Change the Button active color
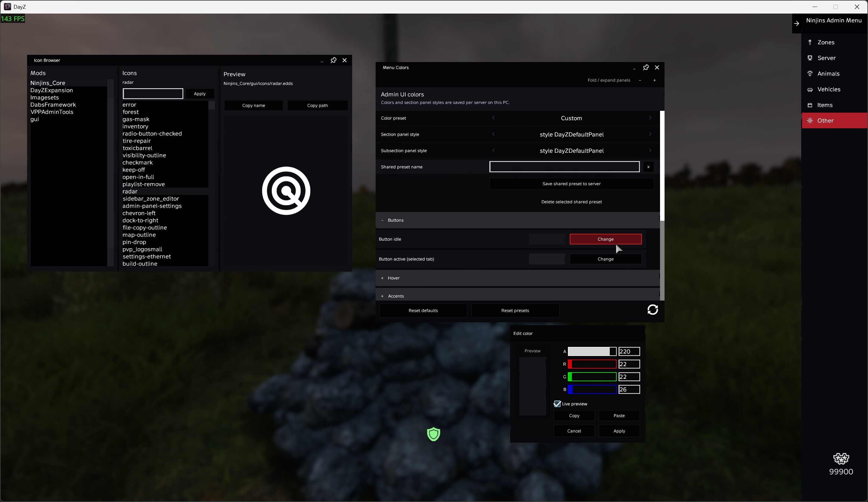 tap(606, 259)
